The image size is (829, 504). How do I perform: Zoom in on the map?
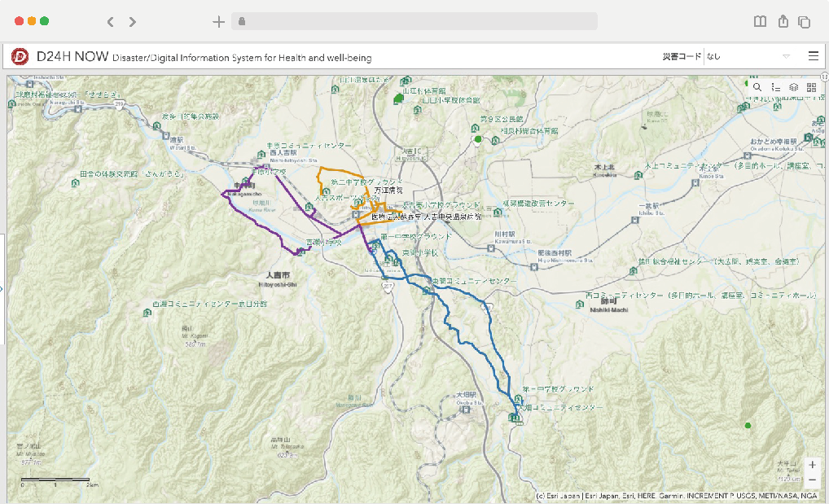(812, 465)
